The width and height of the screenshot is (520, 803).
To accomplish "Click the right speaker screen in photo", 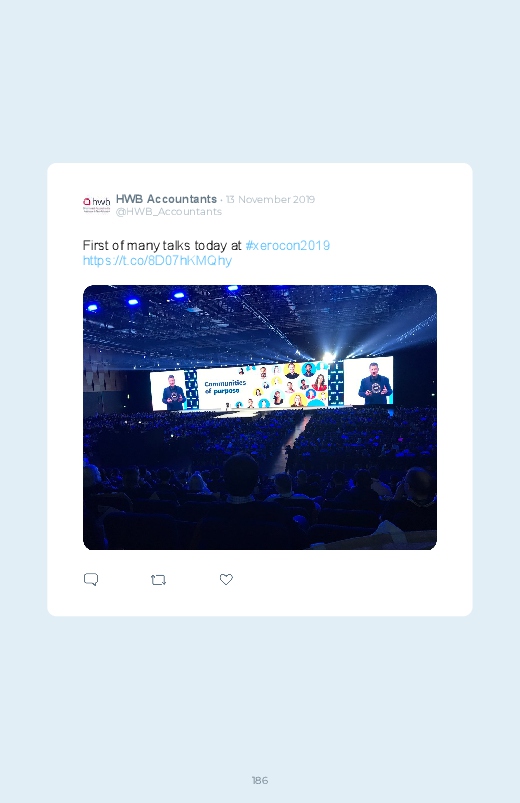I will point(368,381).
